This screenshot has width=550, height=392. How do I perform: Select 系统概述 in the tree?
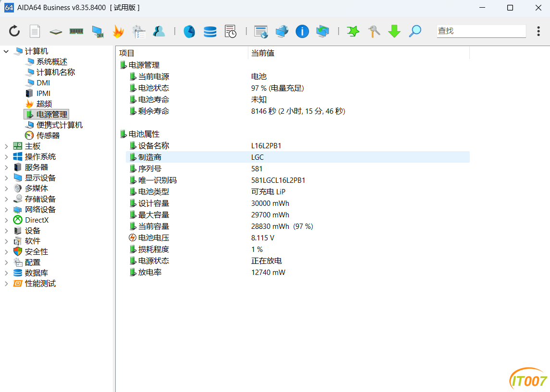[51, 62]
